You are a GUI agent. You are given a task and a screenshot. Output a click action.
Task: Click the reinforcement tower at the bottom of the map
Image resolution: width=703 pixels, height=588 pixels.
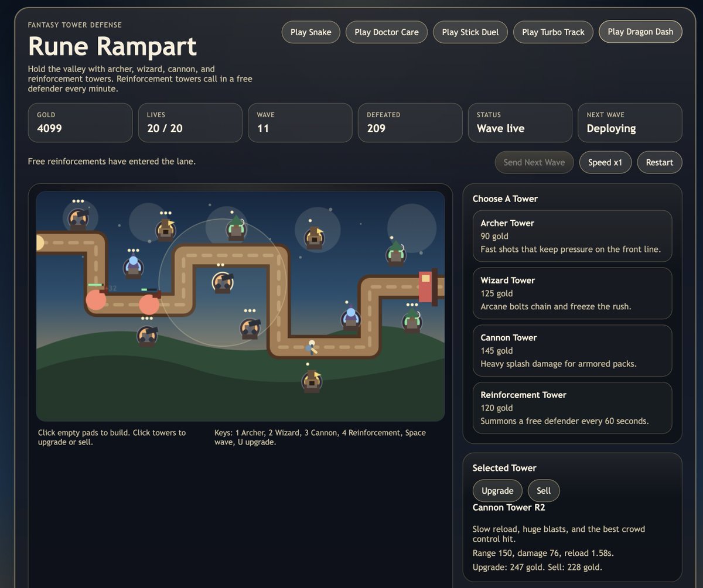point(312,381)
